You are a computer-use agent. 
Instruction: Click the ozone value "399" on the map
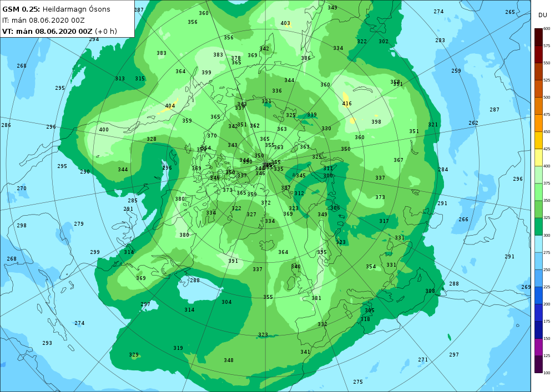coord(206,73)
